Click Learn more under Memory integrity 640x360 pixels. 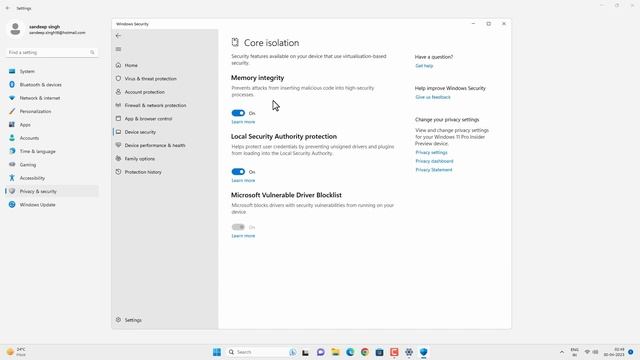(x=243, y=122)
